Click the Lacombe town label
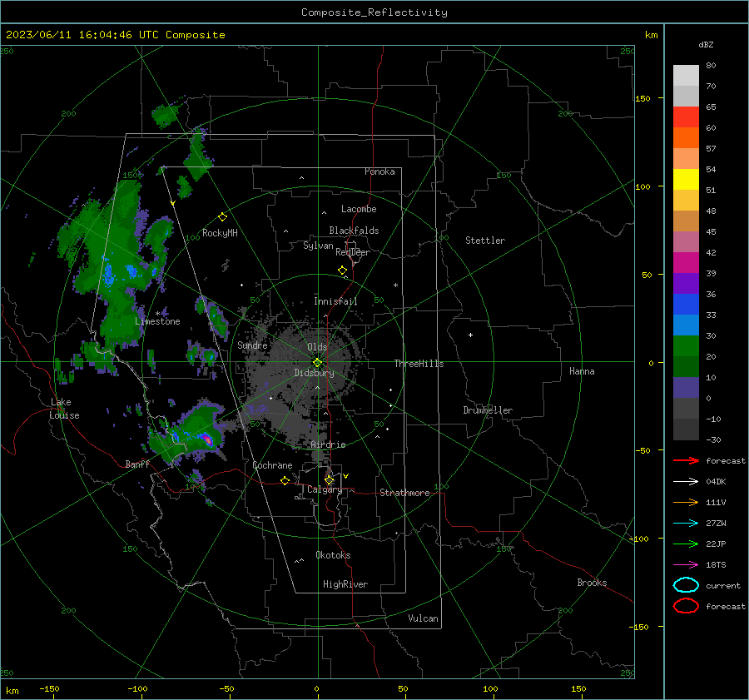This screenshot has height=700, width=749. (359, 209)
